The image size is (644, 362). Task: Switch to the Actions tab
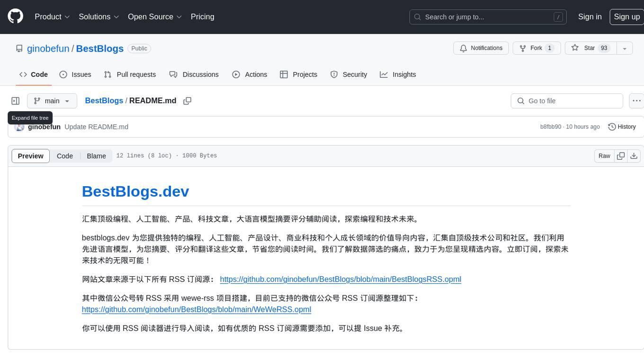click(x=250, y=74)
